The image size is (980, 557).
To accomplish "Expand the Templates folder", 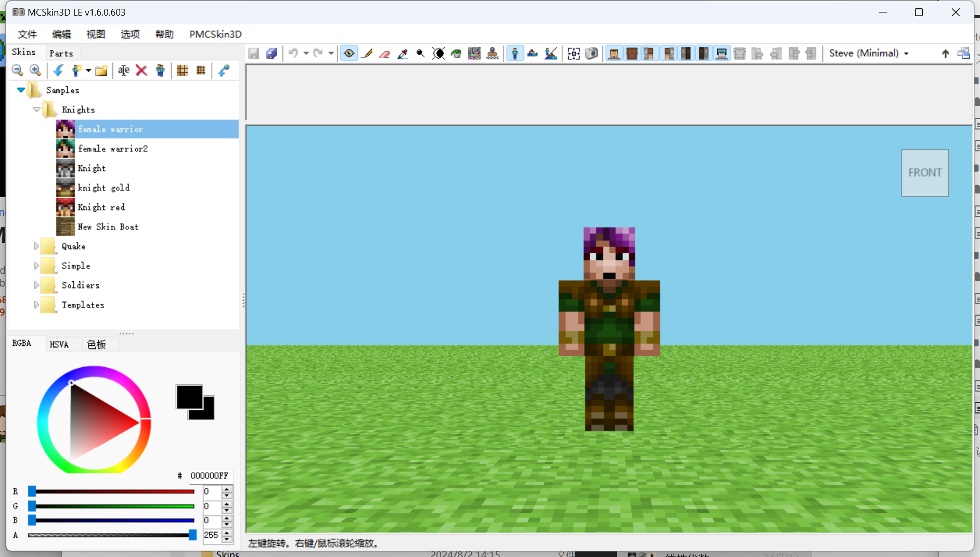I will tap(36, 305).
